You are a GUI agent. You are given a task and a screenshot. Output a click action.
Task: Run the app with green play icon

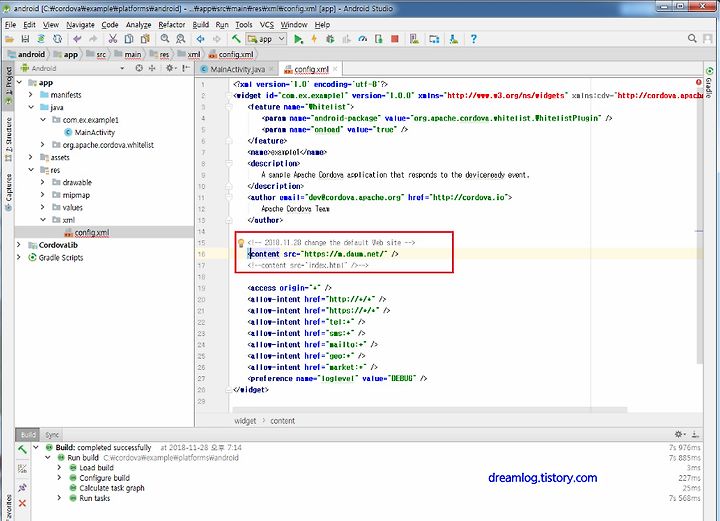point(298,39)
